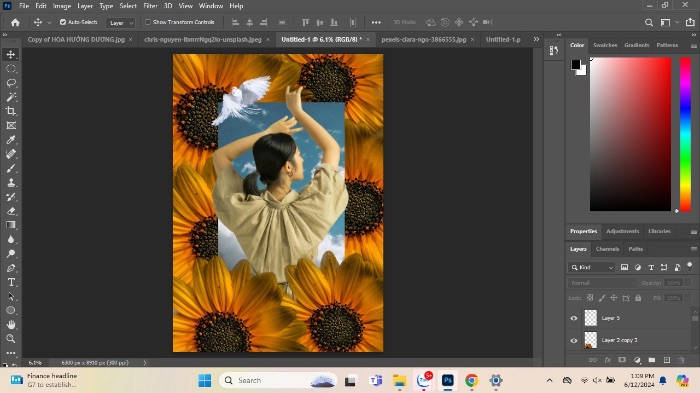Click the Home button in options bar
Image resolution: width=700 pixels, height=393 pixels.
point(15,22)
